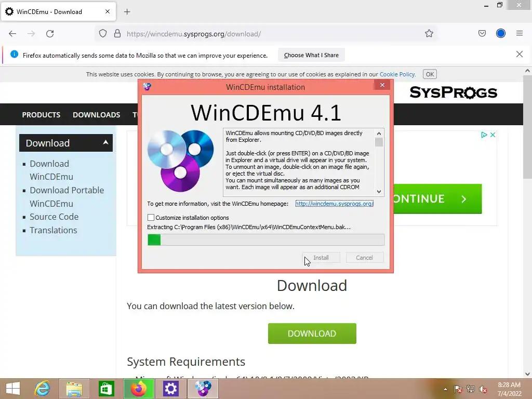Bookmark this page with the star
This screenshot has width=532, height=399.
point(429,34)
